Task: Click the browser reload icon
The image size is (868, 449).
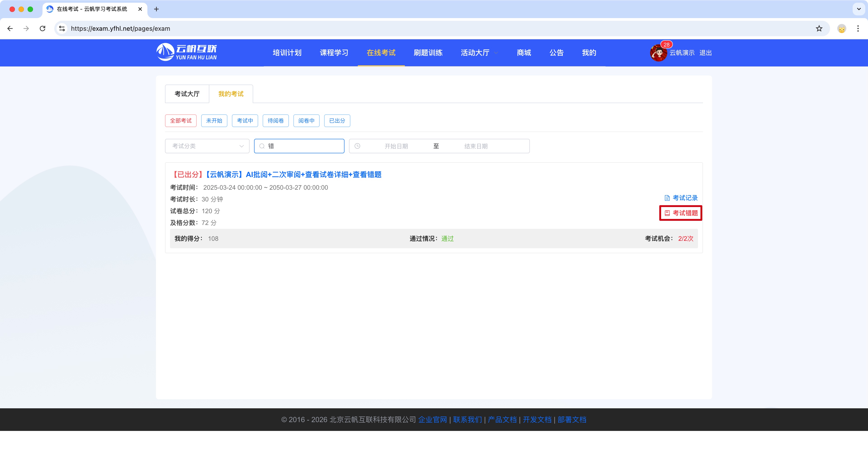Action: [42, 29]
